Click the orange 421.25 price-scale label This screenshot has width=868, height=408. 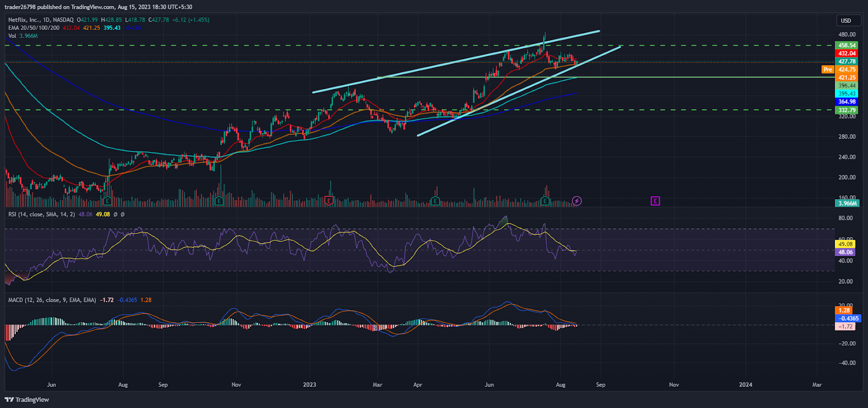pos(847,78)
